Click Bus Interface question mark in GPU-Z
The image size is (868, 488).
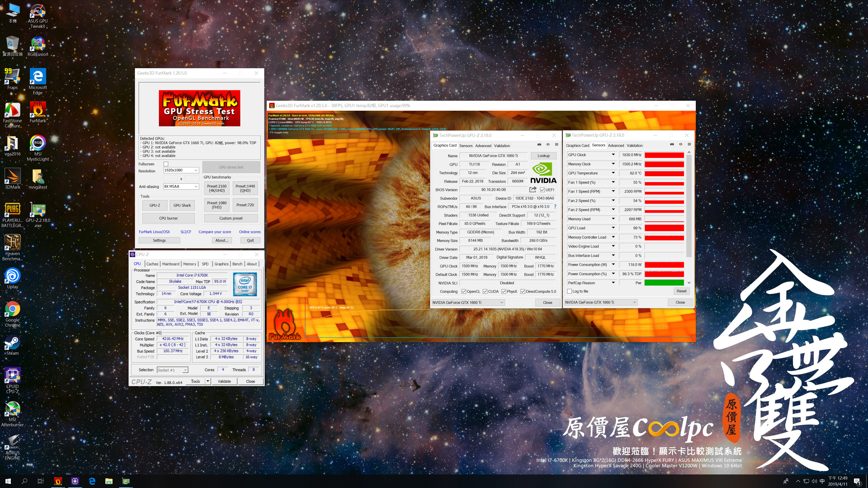click(555, 206)
